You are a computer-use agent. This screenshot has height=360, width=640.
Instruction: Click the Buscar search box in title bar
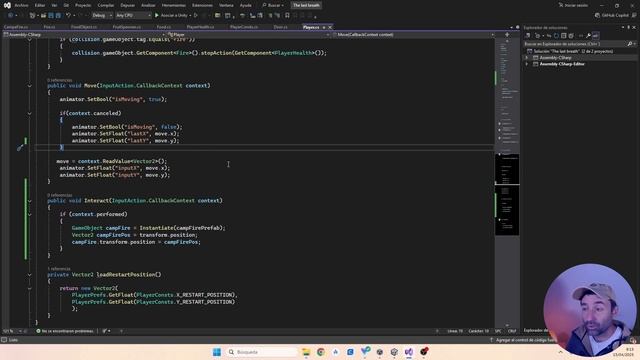pyautogui.click(x=273, y=5)
